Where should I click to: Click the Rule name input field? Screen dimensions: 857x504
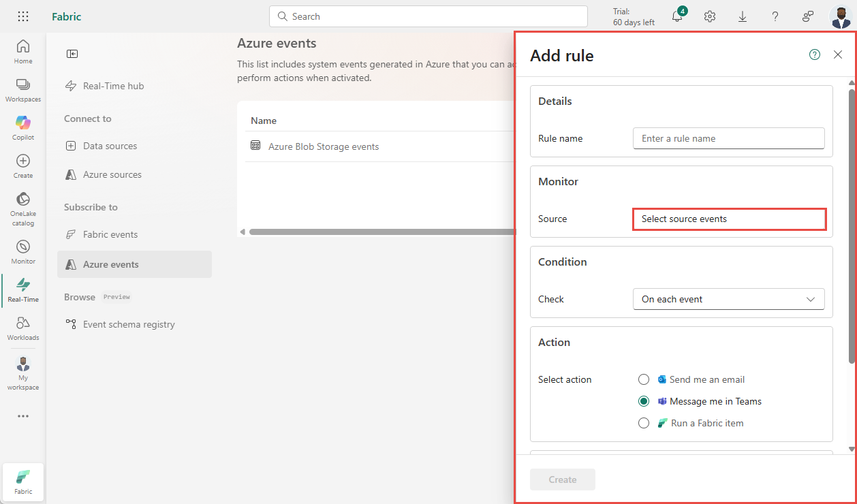point(729,138)
